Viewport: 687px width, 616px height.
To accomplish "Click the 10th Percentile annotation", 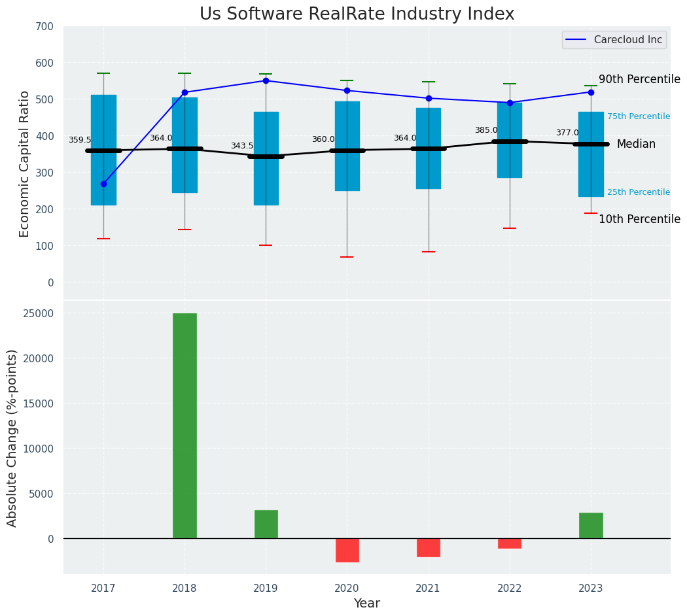I will click(639, 219).
